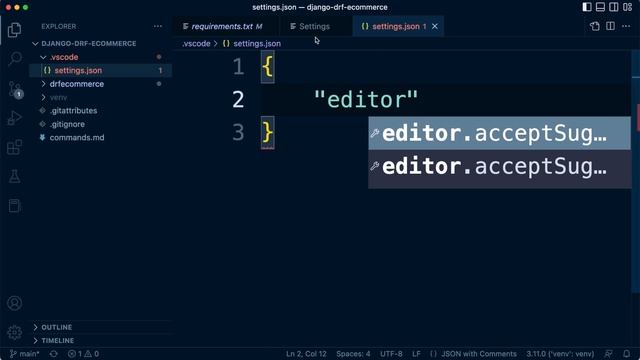This screenshot has width=640, height=360.
Task: Click the feedback icon in status bar
Action: (609, 354)
